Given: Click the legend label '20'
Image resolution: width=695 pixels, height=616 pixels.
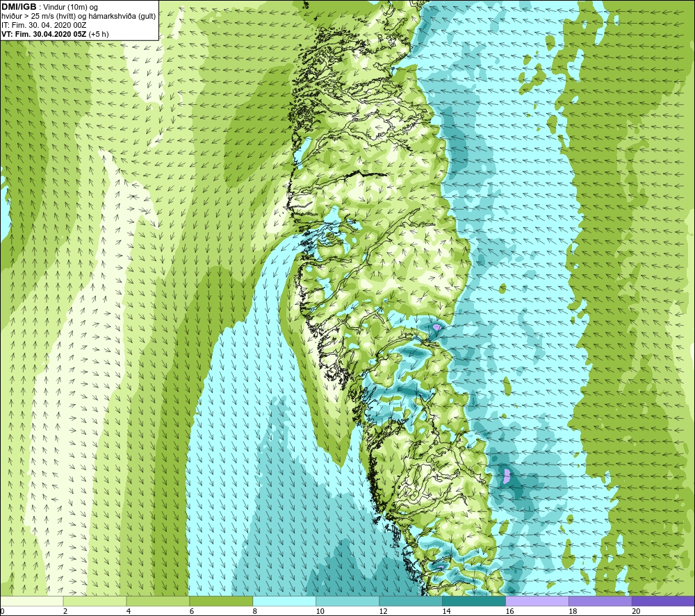Looking at the screenshot, I should tap(636, 611).
